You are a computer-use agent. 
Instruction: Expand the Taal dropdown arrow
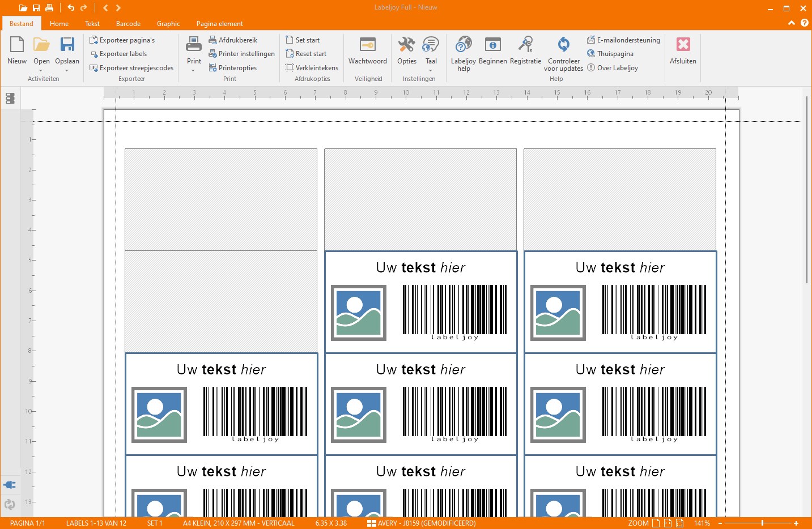coord(431,71)
